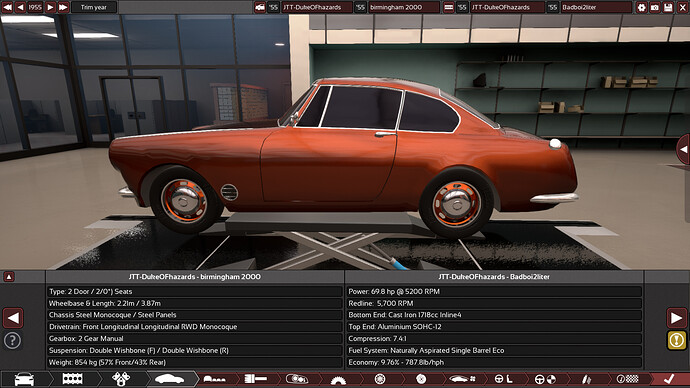This screenshot has width=690, height=388.
Task: Open the safety steering wheel step icon
Action: pos(545,379)
